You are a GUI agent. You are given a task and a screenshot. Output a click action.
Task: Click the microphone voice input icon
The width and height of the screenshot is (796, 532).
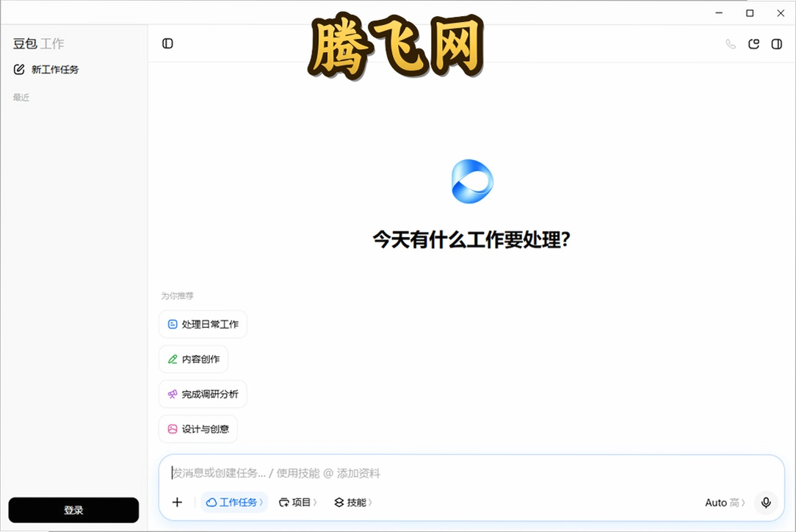point(766,503)
